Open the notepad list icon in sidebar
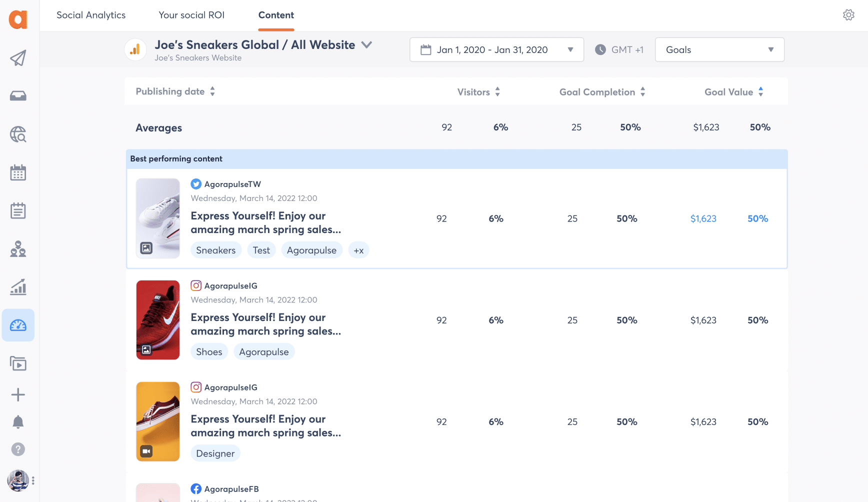The height and width of the screenshot is (502, 868). click(18, 210)
